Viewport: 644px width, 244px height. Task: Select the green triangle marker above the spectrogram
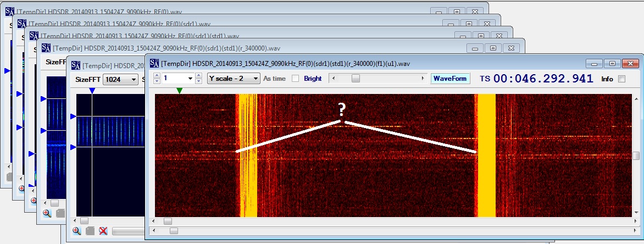tap(180, 90)
